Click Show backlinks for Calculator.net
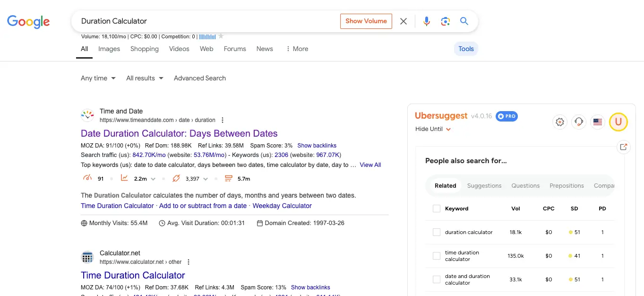 point(310,287)
